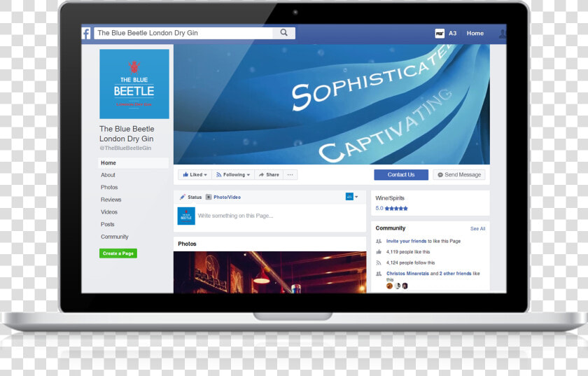Open the Liked dropdown button

coord(195,175)
